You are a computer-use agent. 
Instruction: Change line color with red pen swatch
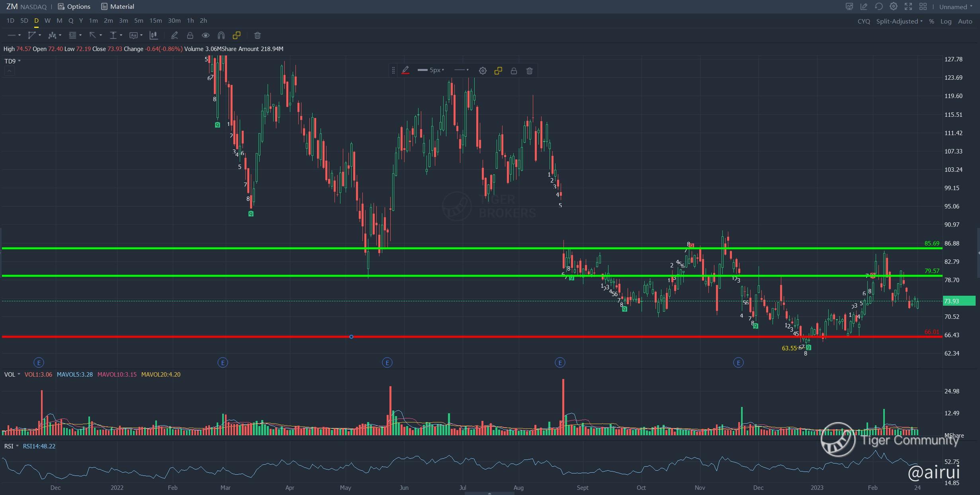point(405,71)
